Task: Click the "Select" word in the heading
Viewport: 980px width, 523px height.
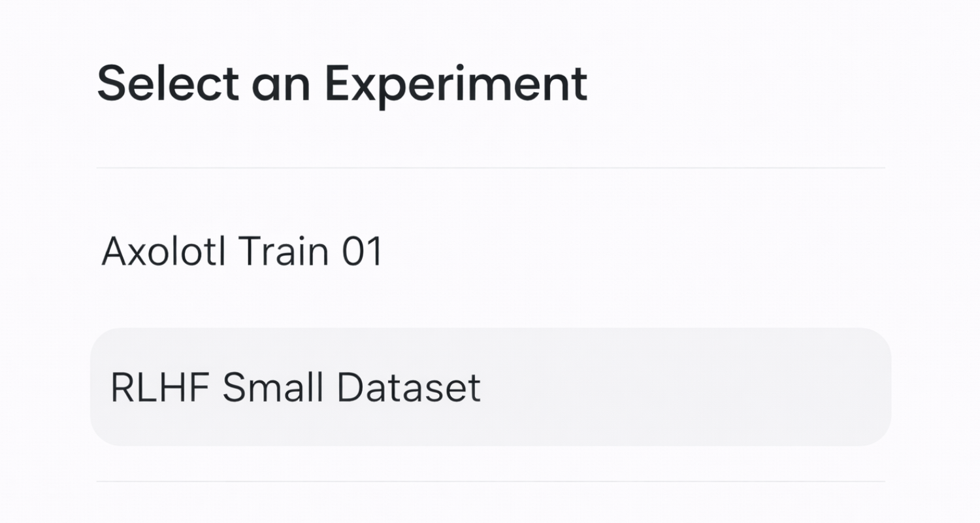Action: coord(168,84)
